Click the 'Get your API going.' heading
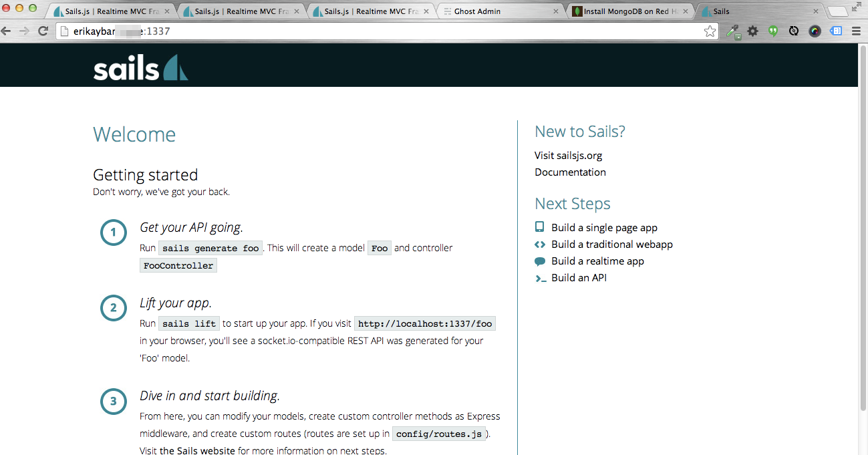868x455 pixels. point(191,227)
